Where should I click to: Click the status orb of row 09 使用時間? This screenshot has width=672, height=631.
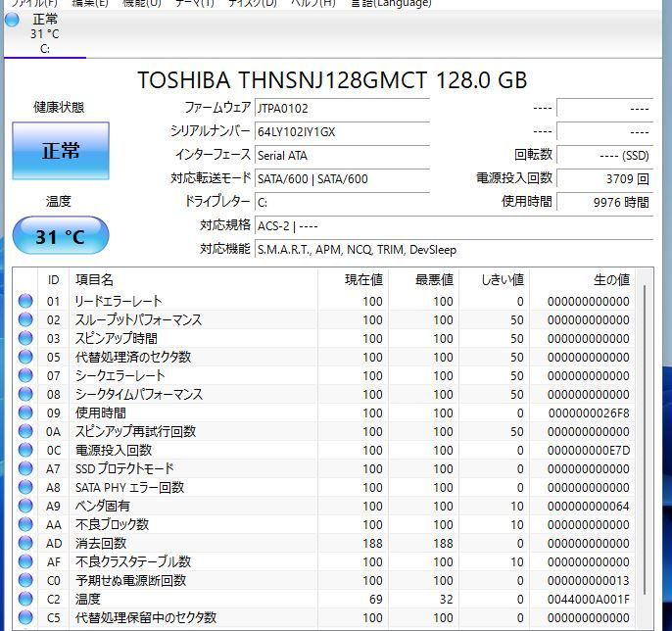pos(25,413)
